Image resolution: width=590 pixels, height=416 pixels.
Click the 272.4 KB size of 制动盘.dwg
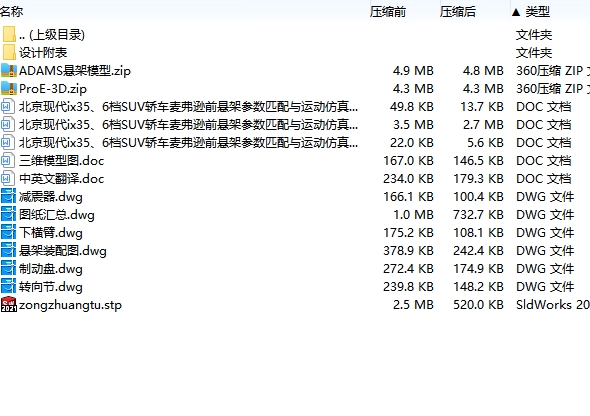[x=409, y=269]
